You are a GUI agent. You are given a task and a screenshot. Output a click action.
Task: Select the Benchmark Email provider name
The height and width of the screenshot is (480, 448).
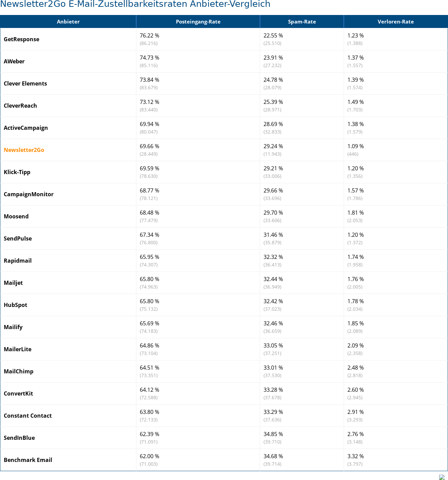click(x=28, y=460)
